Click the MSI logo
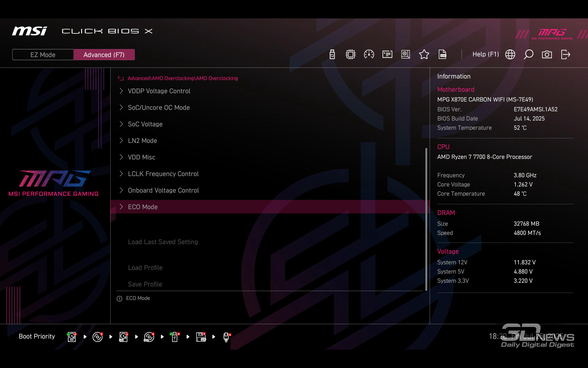Viewport: 588px width, 368px height. pos(29,31)
